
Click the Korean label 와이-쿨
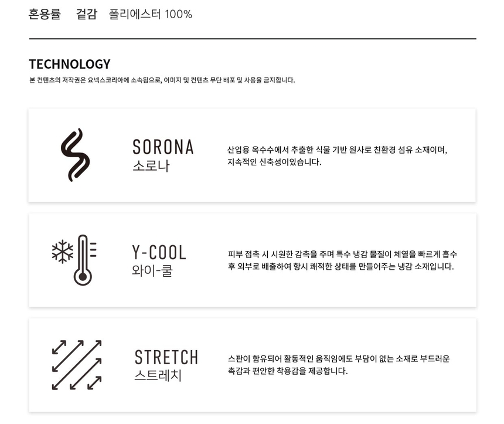point(152,272)
